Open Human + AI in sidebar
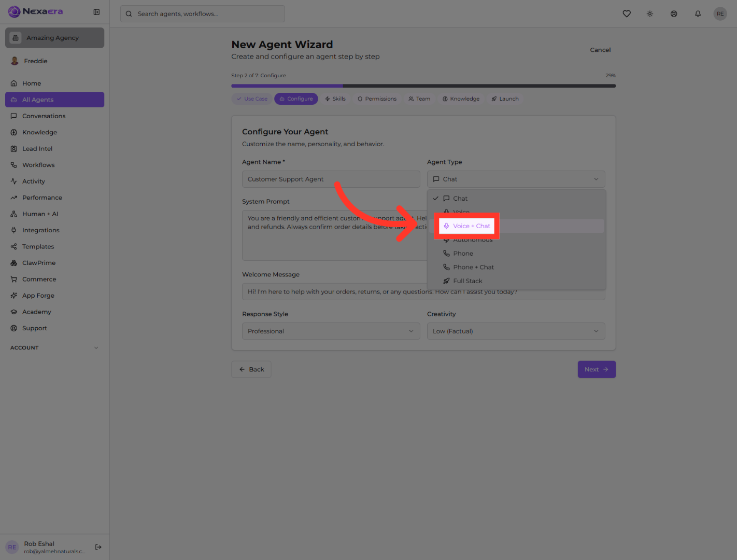The width and height of the screenshot is (737, 560). tap(54, 214)
